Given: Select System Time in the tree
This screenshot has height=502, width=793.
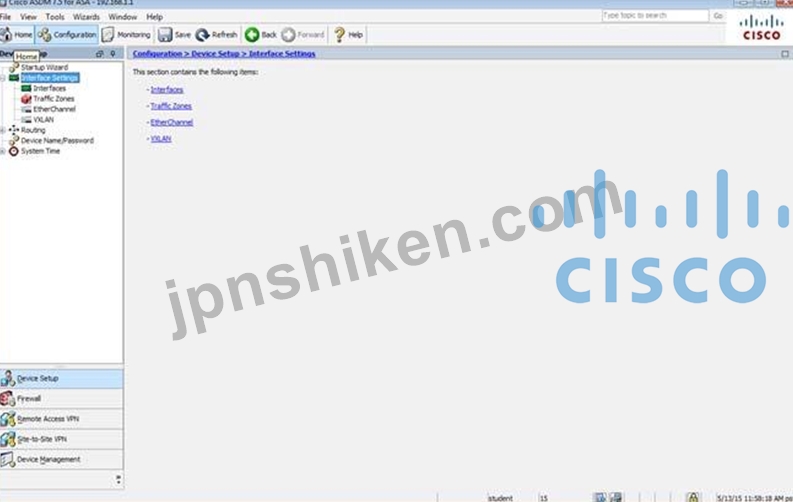Looking at the screenshot, I should (x=40, y=151).
